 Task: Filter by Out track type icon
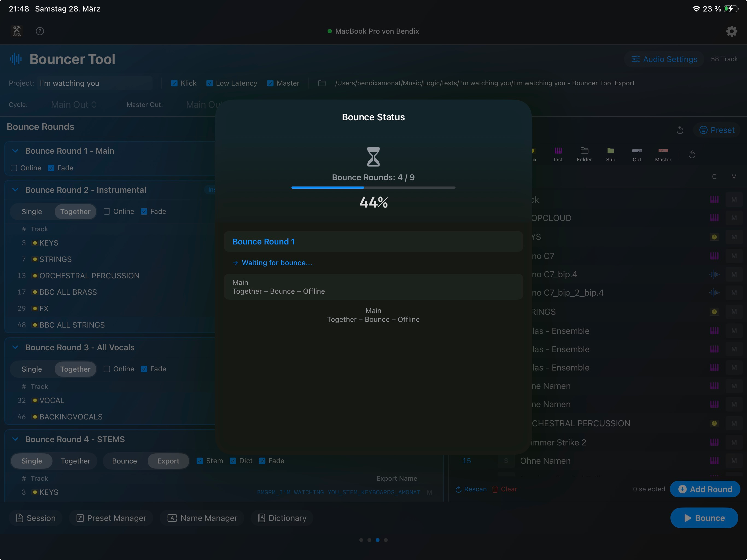[x=637, y=154]
